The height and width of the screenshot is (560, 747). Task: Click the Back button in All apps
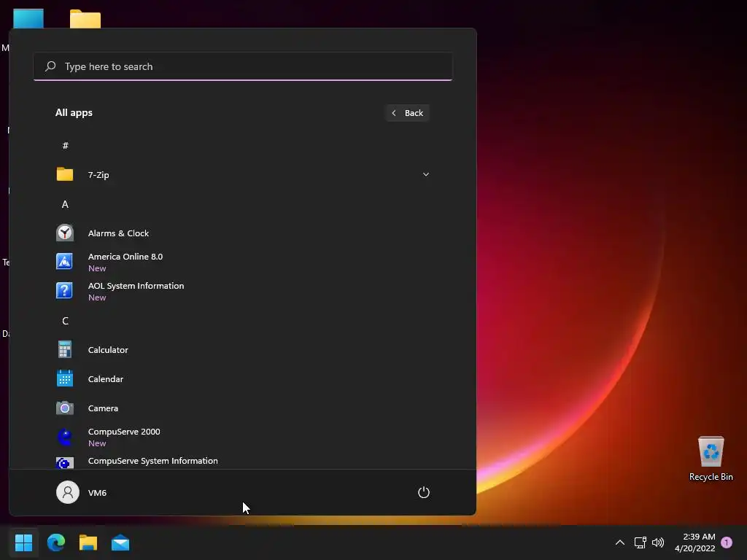[x=407, y=113]
